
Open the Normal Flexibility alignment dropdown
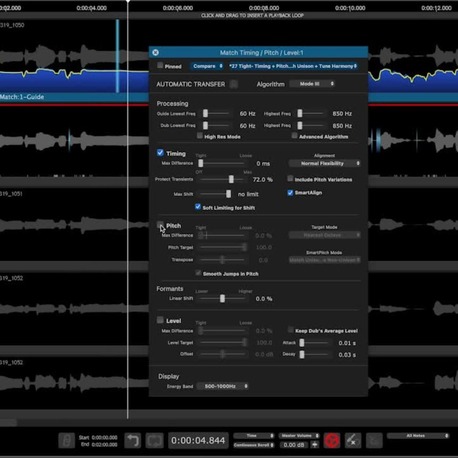[324, 163]
